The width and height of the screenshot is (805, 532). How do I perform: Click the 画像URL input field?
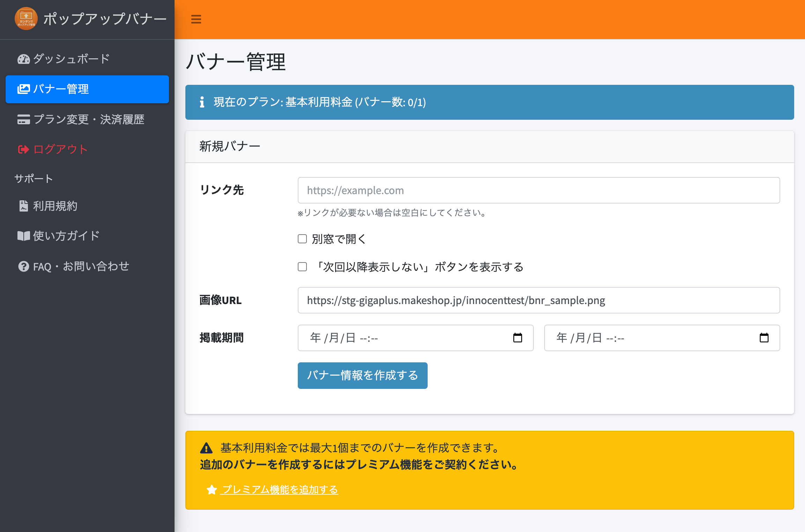click(538, 300)
